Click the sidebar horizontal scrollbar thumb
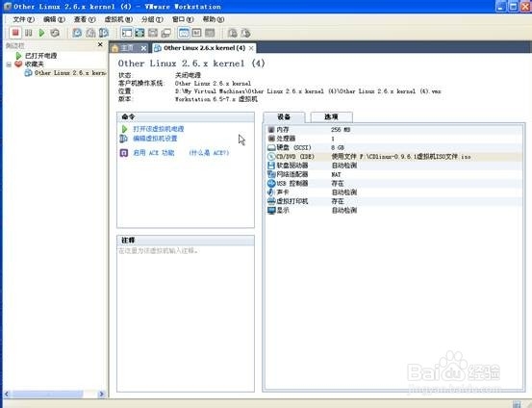This screenshot has height=408, width=532. tap(47, 395)
